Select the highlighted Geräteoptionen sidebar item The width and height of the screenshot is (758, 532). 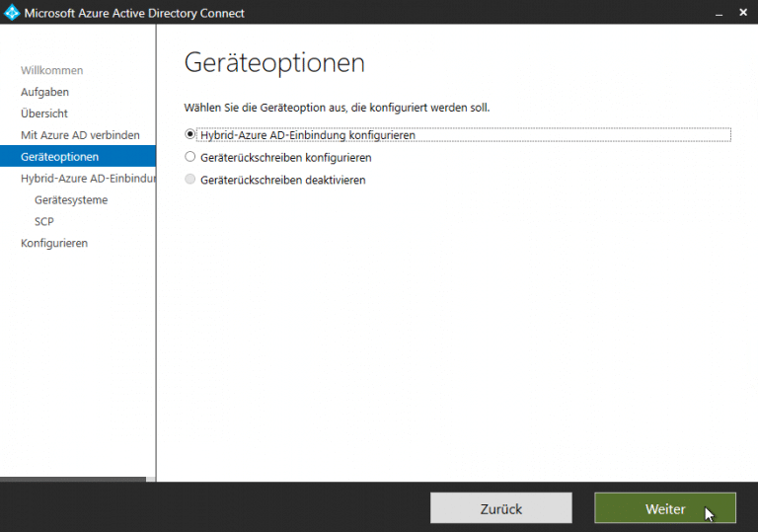tap(59, 156)
